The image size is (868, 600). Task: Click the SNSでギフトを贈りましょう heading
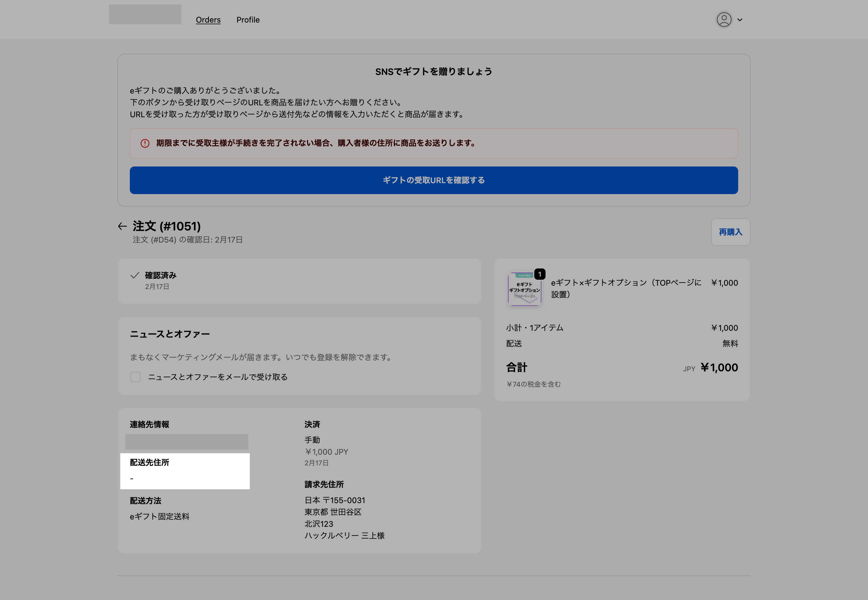(x=434, y=72)
